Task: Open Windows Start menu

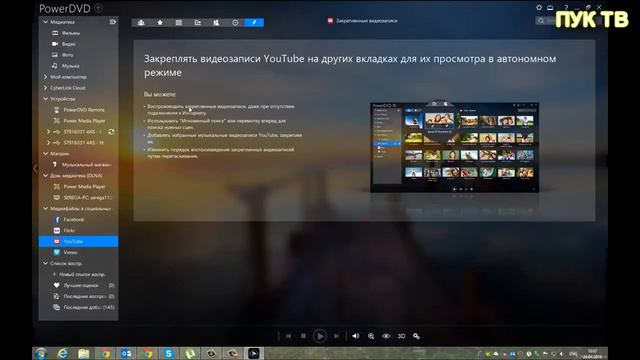Action: pyautogui.click(x=41, y=353)
